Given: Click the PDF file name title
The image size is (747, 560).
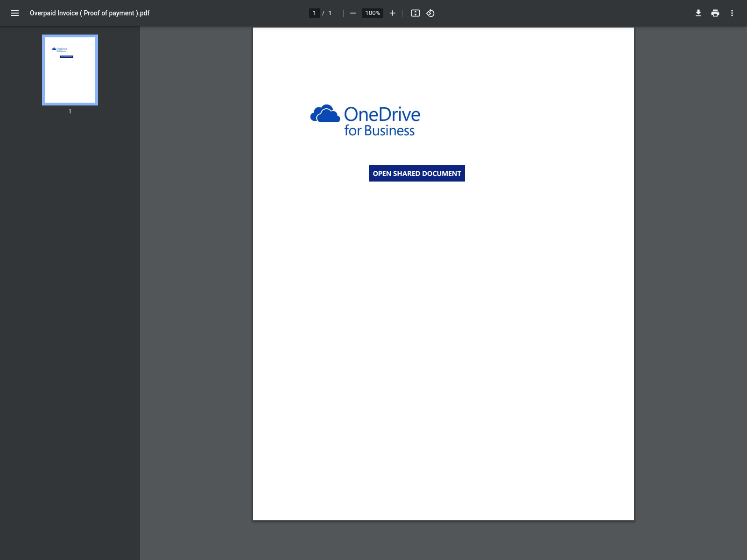Looking at the screenshot, I should [90, 13].
